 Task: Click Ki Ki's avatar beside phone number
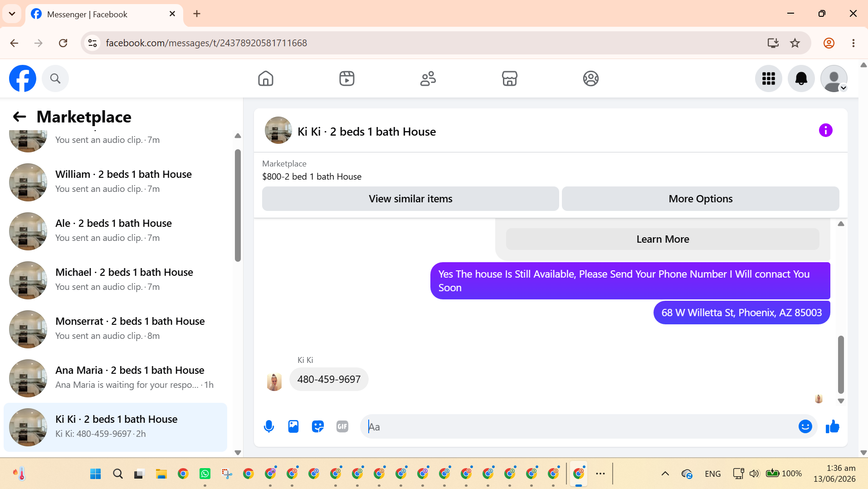274,382
